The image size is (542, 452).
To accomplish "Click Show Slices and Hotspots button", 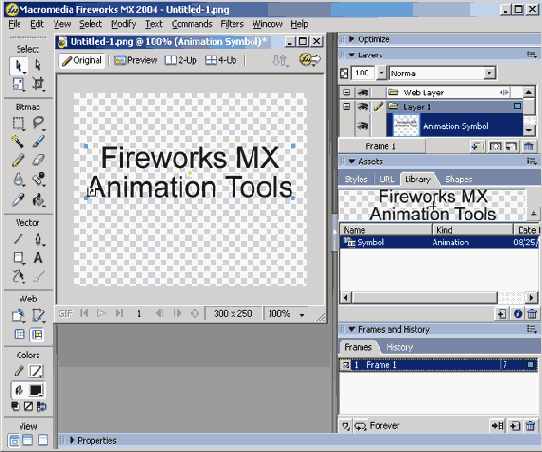I will 37,334.
